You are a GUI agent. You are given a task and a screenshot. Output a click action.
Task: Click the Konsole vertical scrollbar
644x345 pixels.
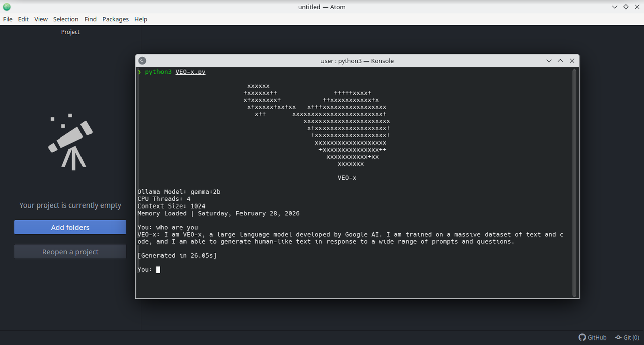pos(574,182)
